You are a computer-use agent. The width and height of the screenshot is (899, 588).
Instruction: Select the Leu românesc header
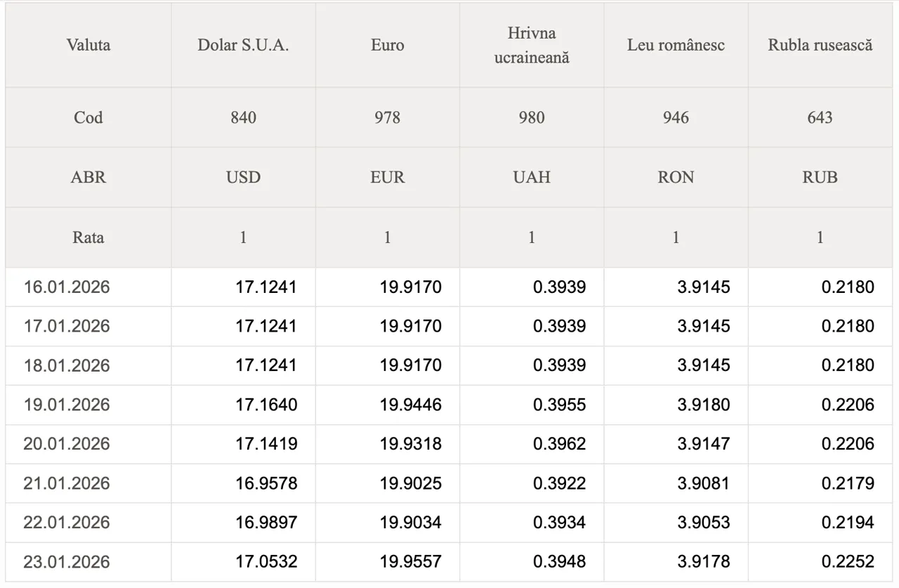(x=676, y=45)
